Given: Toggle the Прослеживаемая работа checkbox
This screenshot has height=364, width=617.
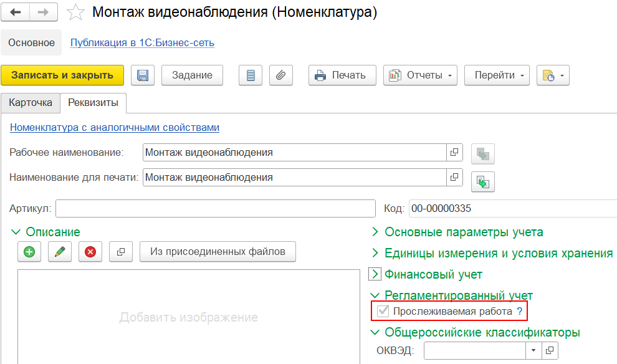Looking at the screenshot, I should [x=383, y=311].
